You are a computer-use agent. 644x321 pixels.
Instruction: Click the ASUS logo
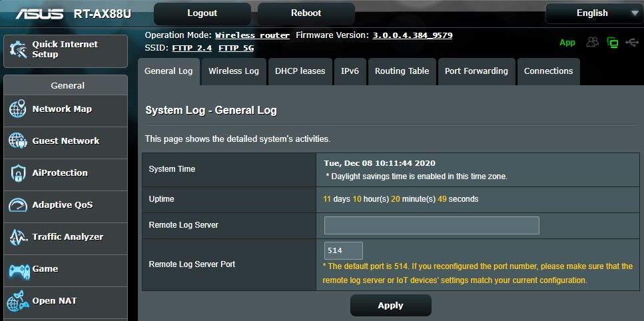(39, 14)
